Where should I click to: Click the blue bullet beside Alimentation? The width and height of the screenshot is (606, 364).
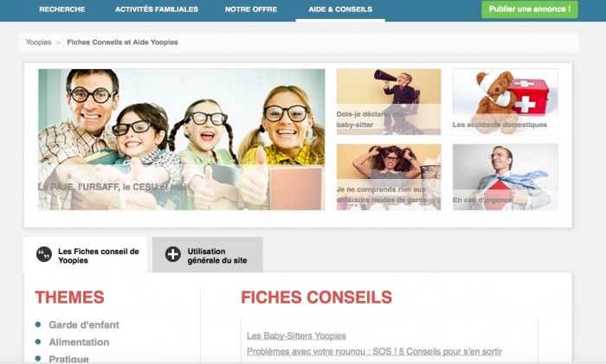point(38,342)
